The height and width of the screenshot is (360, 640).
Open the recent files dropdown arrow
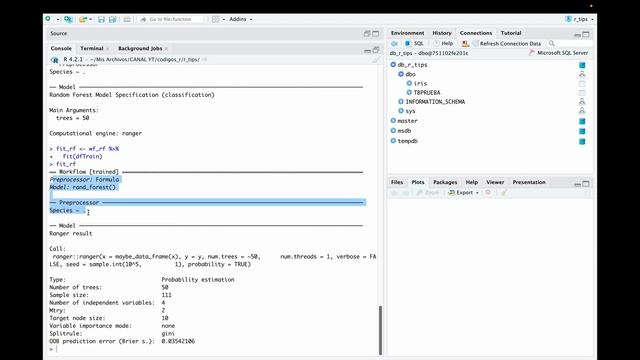click(x=91, y=20)
